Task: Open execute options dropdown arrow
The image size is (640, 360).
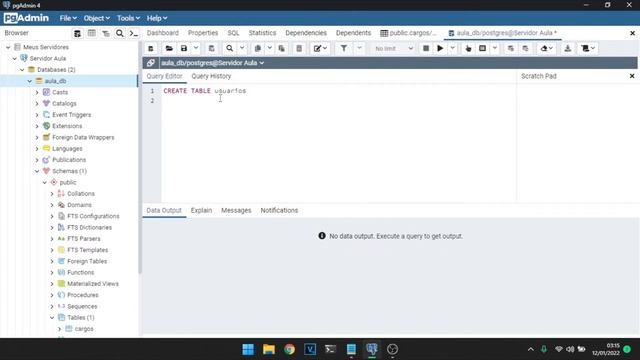Action: 453,49
